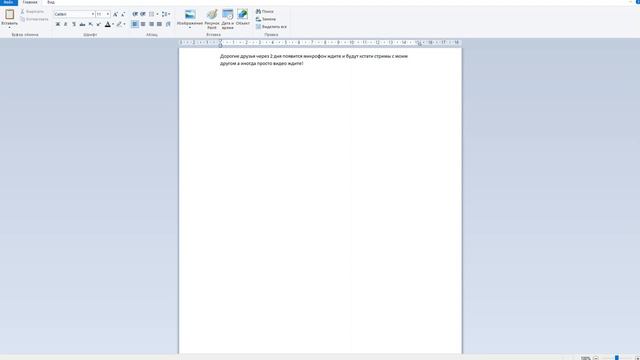Open line spacing options
The image size is (640, 360).
coord(165,14)
